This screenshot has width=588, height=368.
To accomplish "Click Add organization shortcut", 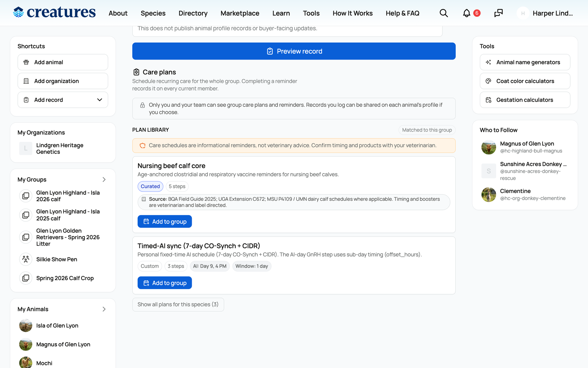I will tap(63, 81).
